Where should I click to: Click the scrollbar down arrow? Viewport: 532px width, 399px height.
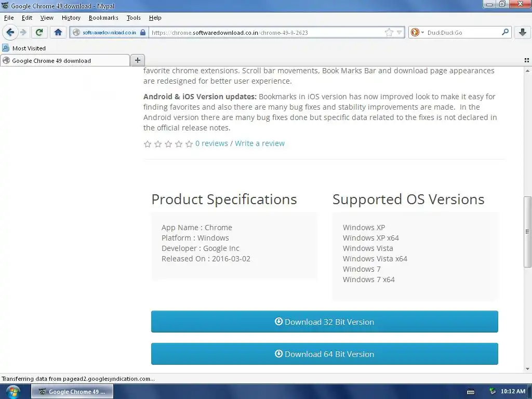[527, 369]
